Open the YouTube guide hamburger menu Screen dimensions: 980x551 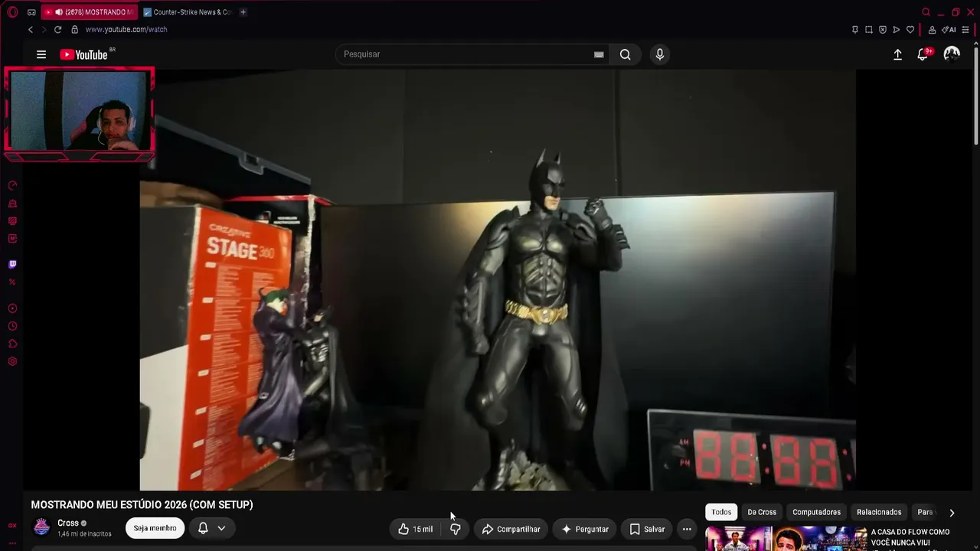pyautogui.click(x=41, y=54)
